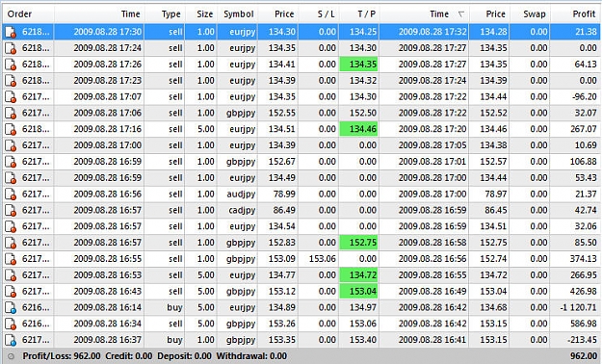The height and width of the screenshot is (364, 602).
Task: Click close time 2009.08.28 16:49
Action: click(x=432, y=292)
